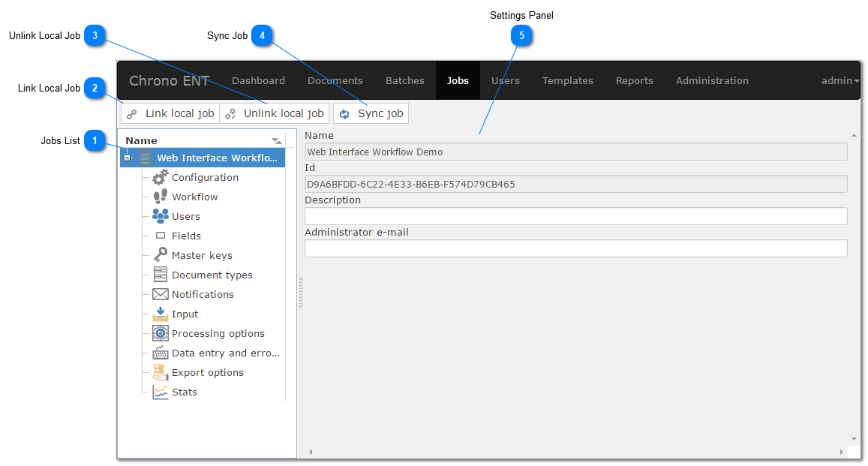
Task: View the Reports tab
Action: click(x=635, y=81)
